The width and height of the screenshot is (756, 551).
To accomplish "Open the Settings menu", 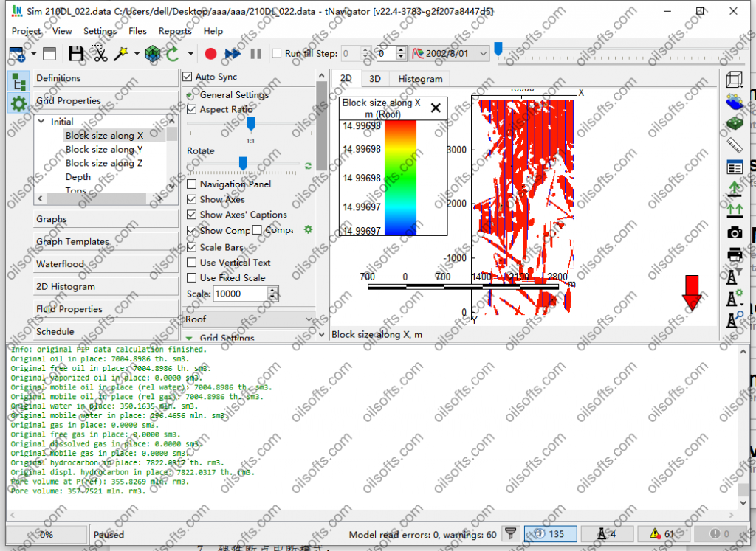I will point(100,31).
